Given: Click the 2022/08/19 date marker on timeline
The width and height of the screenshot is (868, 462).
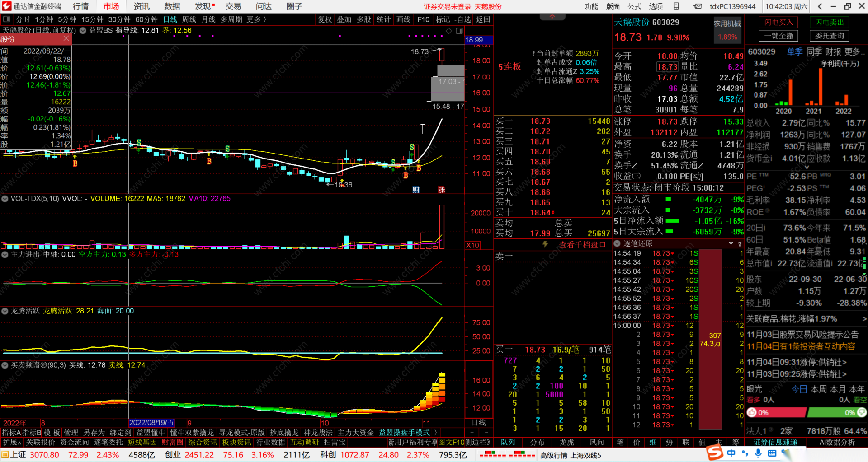Looking at the screenshot, I should pyautogui.click(x=152, y=423).
